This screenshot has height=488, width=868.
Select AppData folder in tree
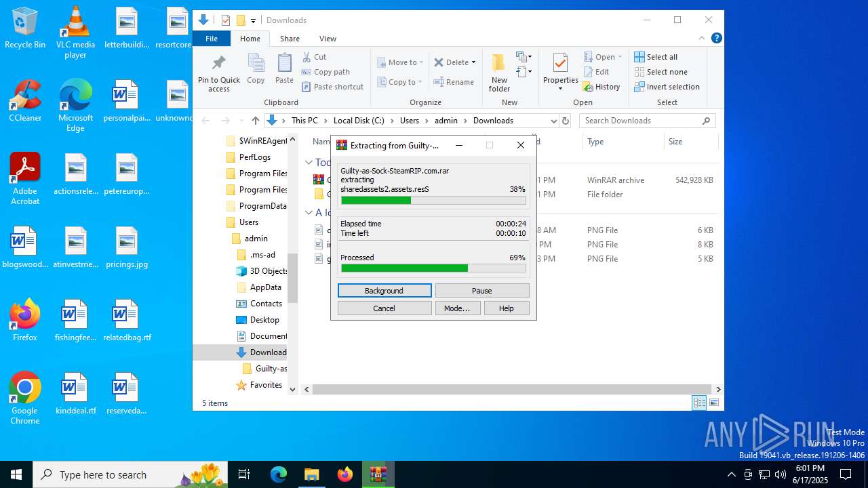(258, 287)
